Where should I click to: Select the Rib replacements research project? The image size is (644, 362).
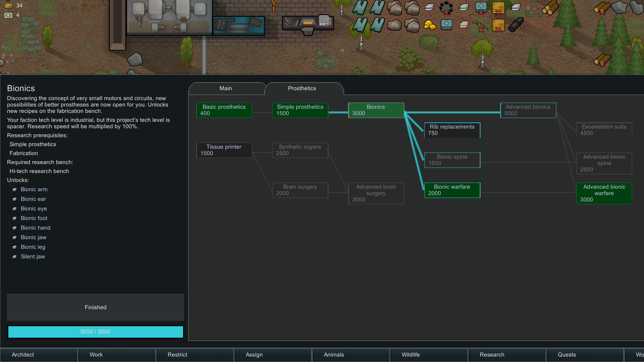tap(452, 130)
